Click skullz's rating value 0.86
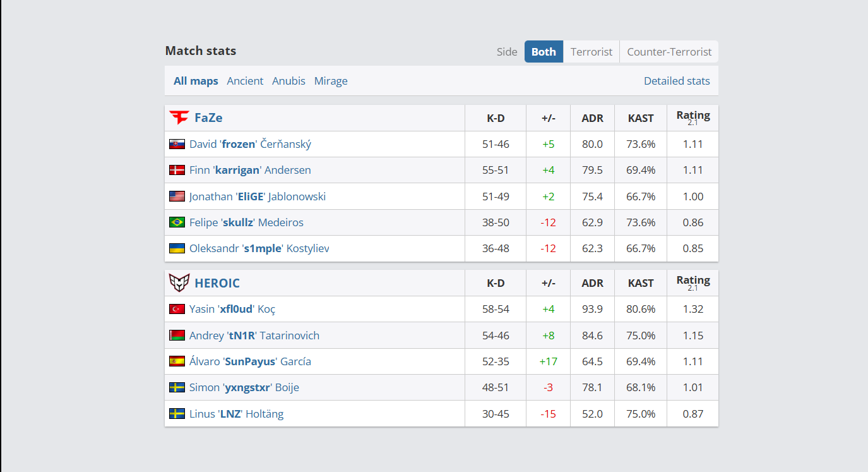The image size is (868, 472). 693,222
